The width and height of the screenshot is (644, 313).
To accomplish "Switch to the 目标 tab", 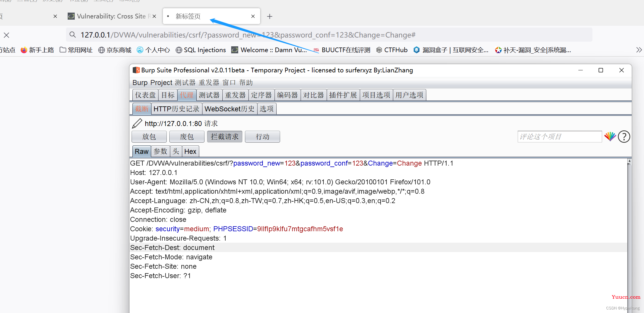I will pos(168,95).
